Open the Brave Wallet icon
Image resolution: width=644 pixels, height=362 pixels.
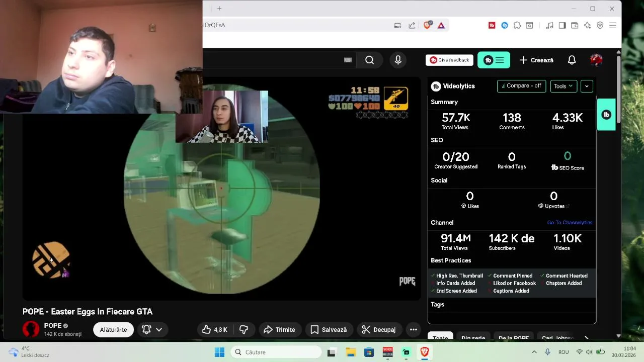[575, 25]
